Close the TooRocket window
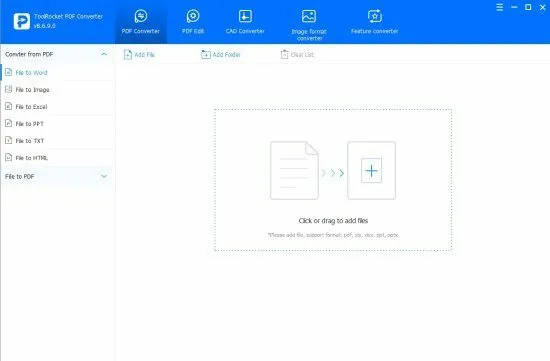 542,7
